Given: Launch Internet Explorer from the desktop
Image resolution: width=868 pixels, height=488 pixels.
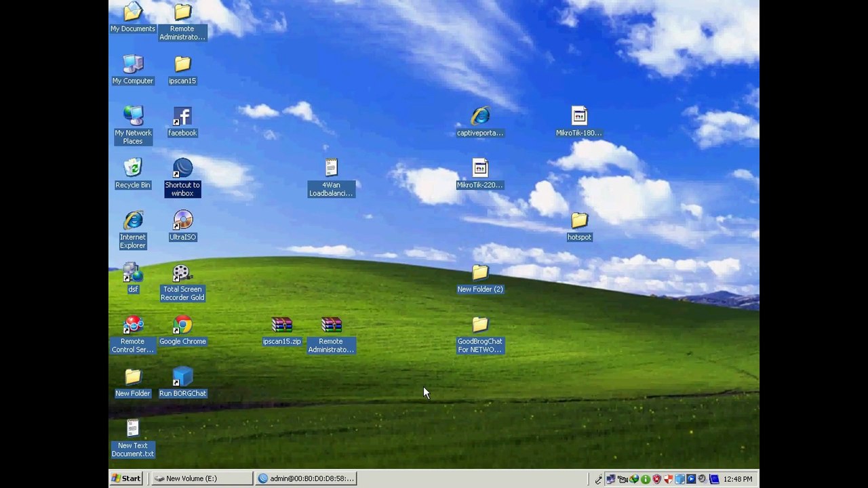Looking at the screenshot, I should [x=133, y=230].
